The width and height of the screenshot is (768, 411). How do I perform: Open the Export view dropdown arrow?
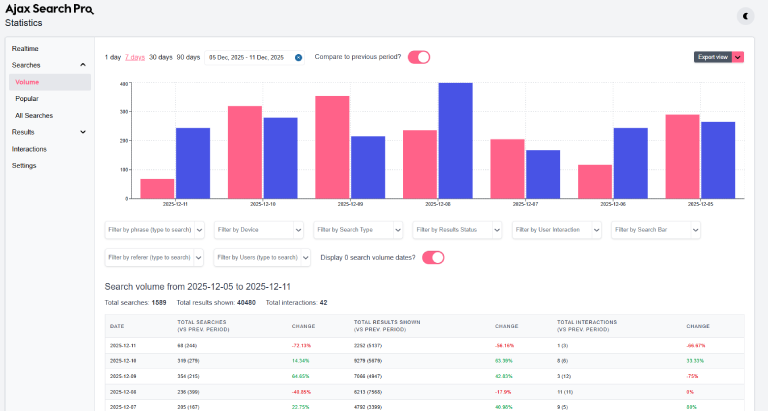(x=738, y=57)
